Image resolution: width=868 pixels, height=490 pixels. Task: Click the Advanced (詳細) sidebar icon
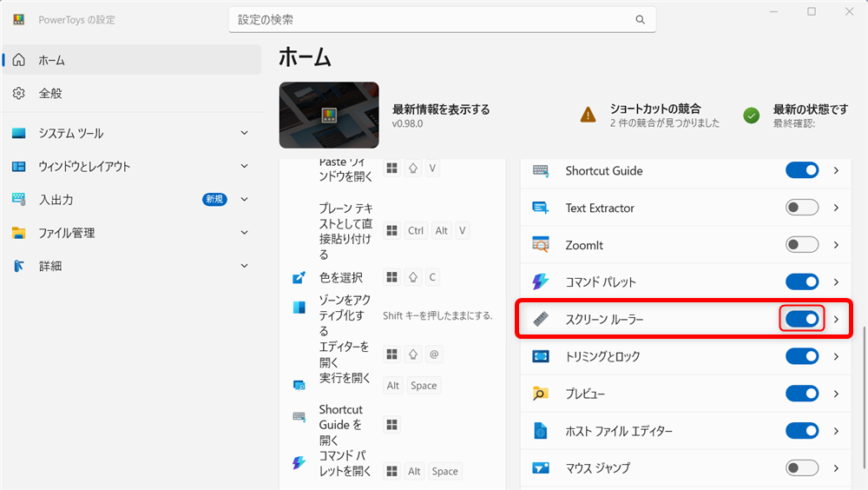(x=19, y=266)
